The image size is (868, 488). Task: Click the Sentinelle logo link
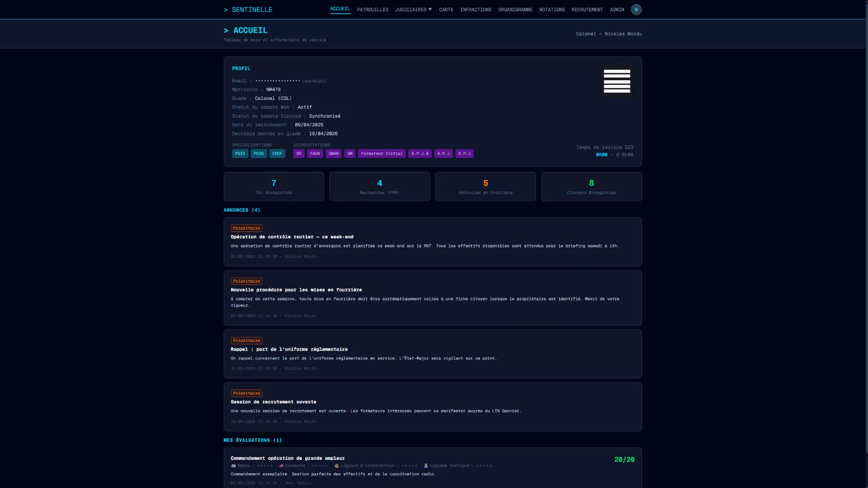point(248,9)
